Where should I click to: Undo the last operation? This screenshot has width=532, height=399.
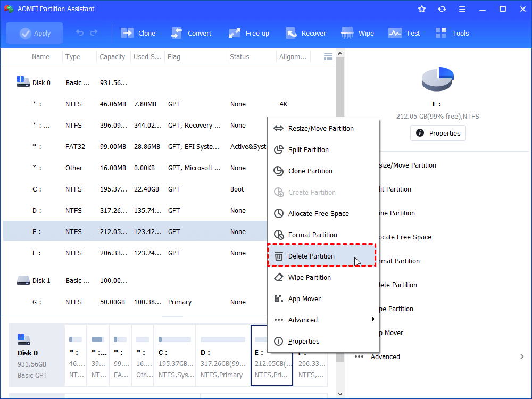79,33
